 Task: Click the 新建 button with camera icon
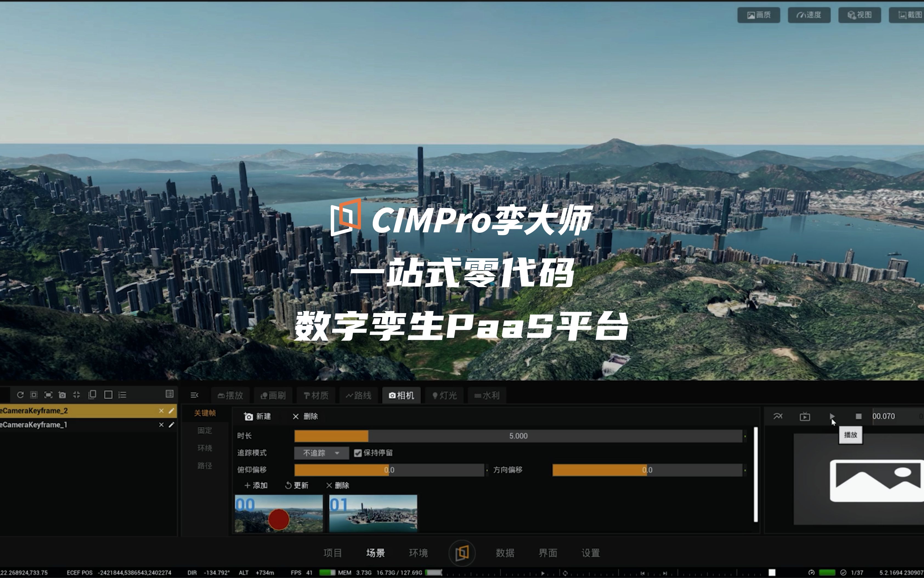pos(257,417)
